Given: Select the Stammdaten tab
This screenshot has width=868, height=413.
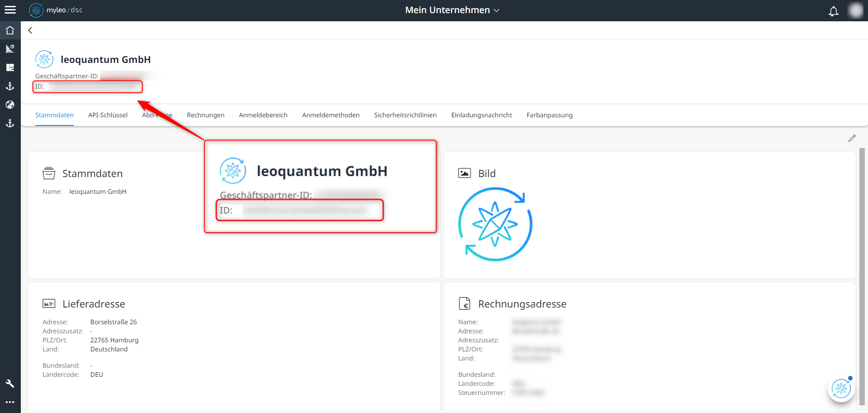Looking at the screenshot, I should (x=54, y=115).
